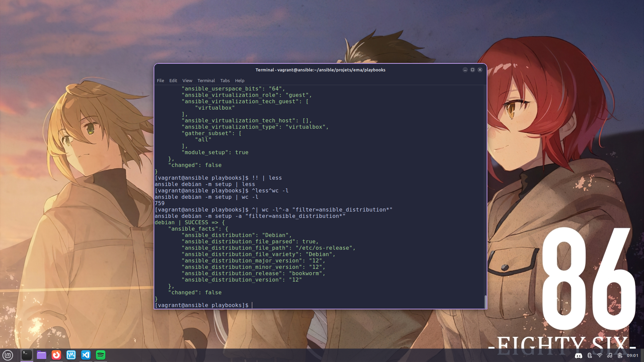The width and height of the screenshot is (644, 362).
Task: Click the "module_setup": true line
Action: point(215,152)
